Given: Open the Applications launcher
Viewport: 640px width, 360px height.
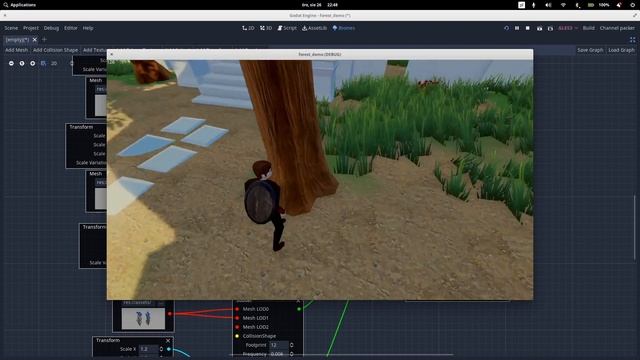Looking at the screenshot, I should [20, 5].
